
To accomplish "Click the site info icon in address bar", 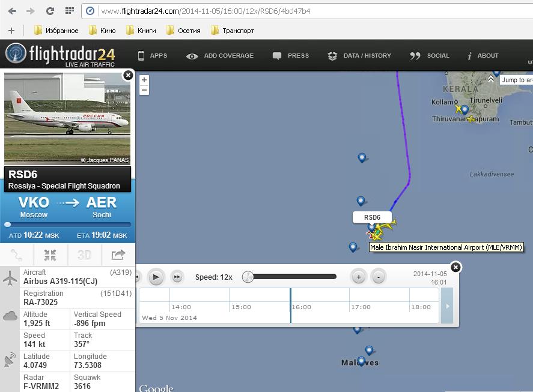I will (x=90, y=11).
